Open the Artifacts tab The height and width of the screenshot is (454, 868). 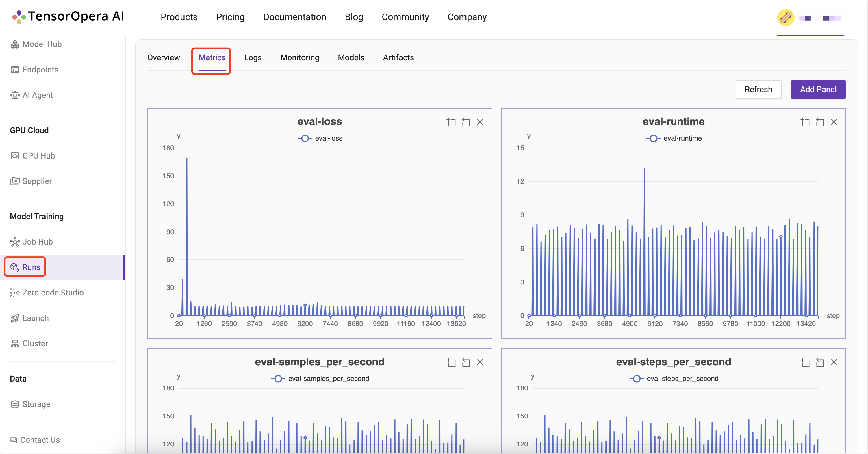pyautogui.click(x=398, y=57)
